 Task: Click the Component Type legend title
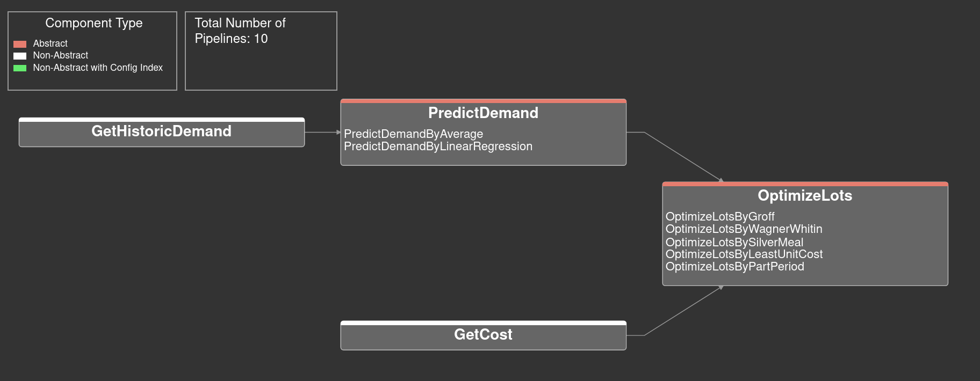coord(94,23)
